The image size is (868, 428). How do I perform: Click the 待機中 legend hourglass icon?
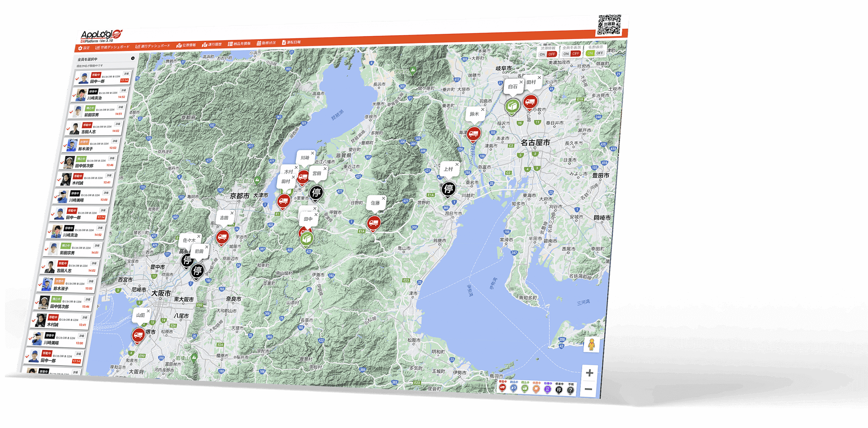click(547, 390)
